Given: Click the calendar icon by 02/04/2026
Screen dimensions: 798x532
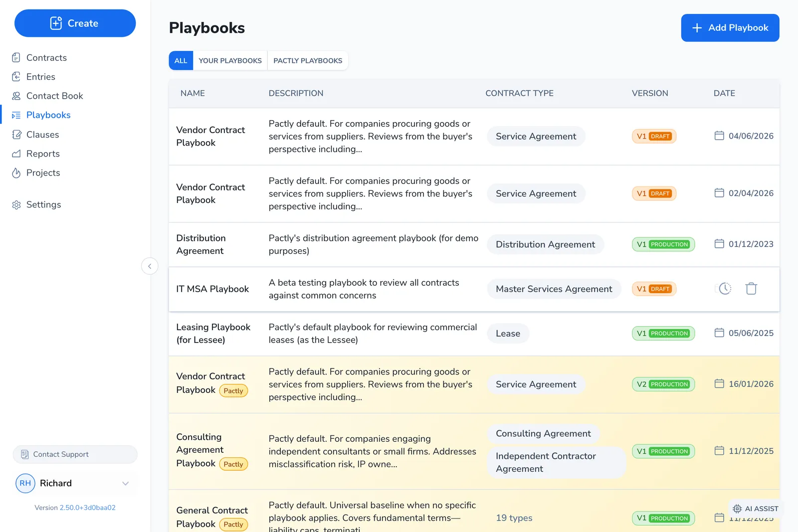Looking at the screenshot, I should [x=719, y=193].
